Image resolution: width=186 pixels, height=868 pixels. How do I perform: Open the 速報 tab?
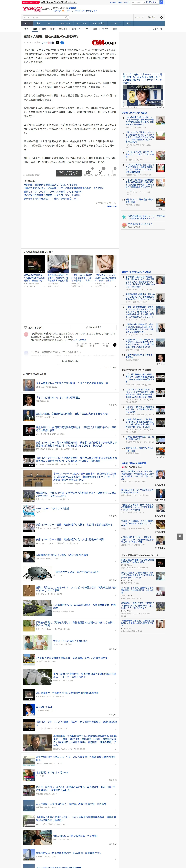point(38,24)
